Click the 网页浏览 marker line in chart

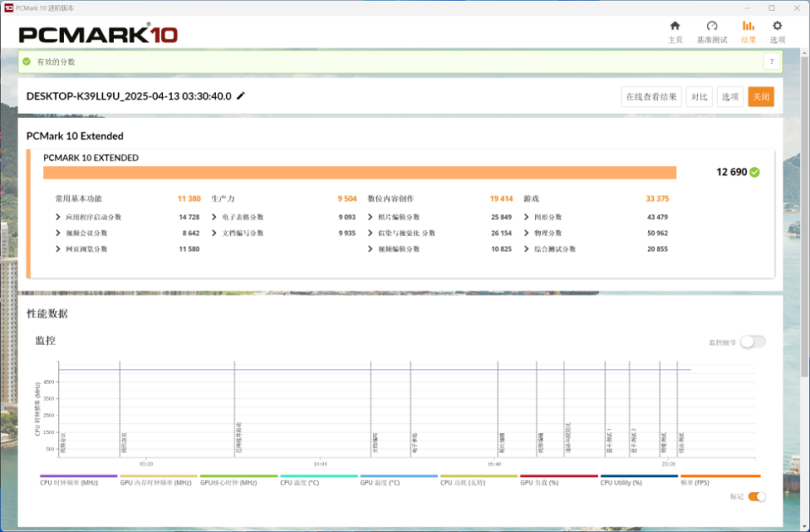(x=120, y=408)
